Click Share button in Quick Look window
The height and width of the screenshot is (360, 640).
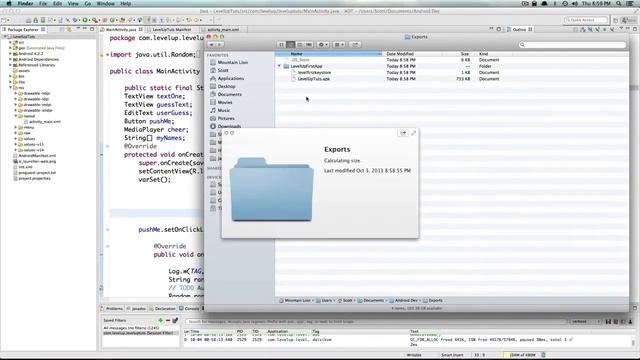point(403,133)
